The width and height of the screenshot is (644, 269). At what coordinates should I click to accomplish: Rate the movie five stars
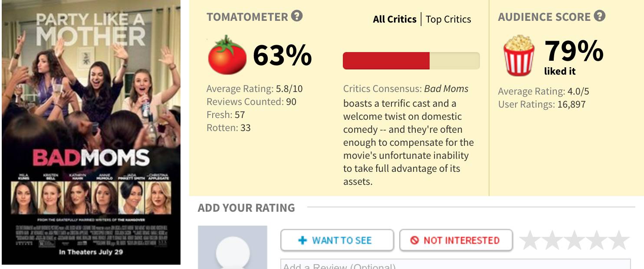619,240
